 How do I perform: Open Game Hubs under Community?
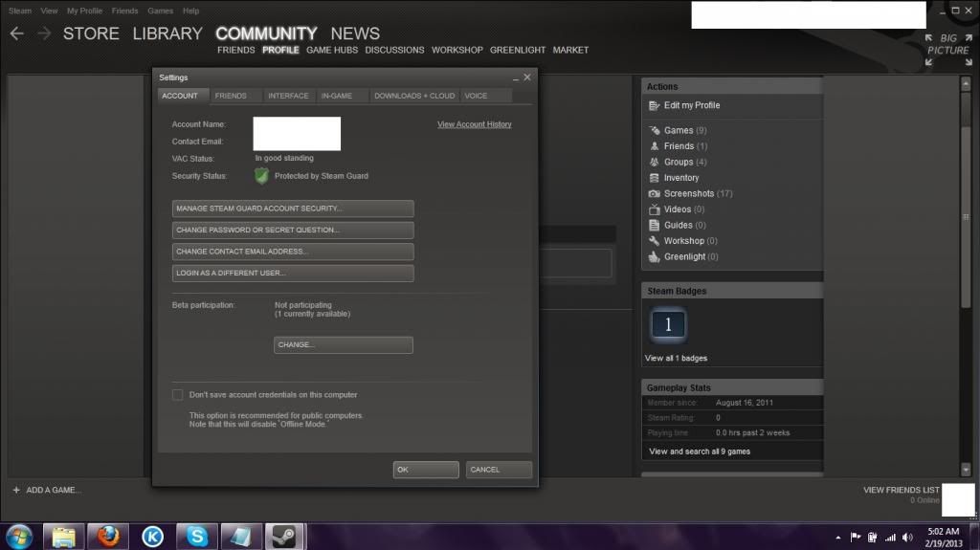pos(332,50)
